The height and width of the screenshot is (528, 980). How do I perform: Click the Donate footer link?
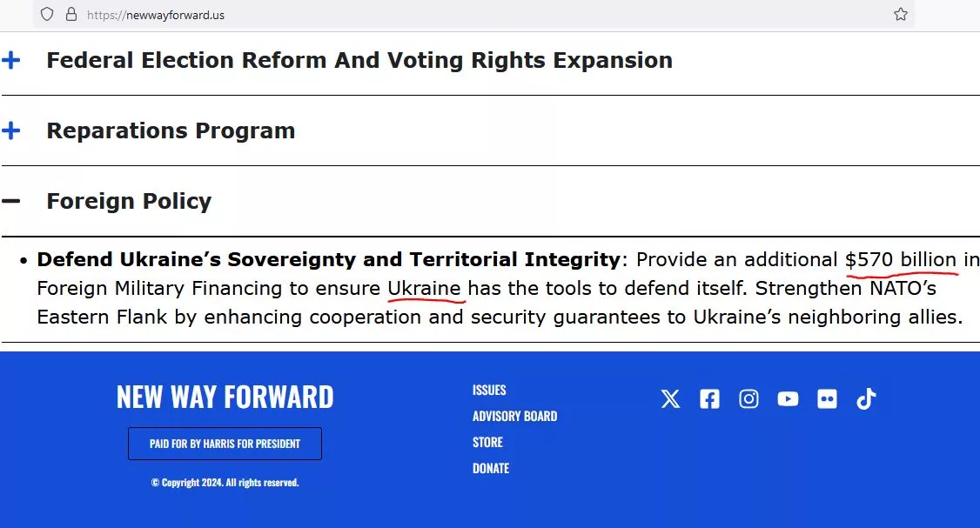tap(491, 468)
